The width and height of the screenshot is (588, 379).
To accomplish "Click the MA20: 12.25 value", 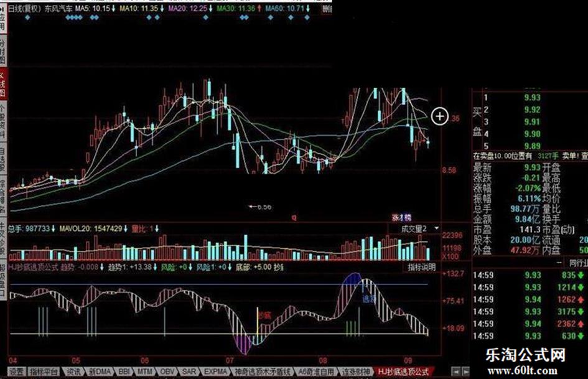I will (187, 8).
